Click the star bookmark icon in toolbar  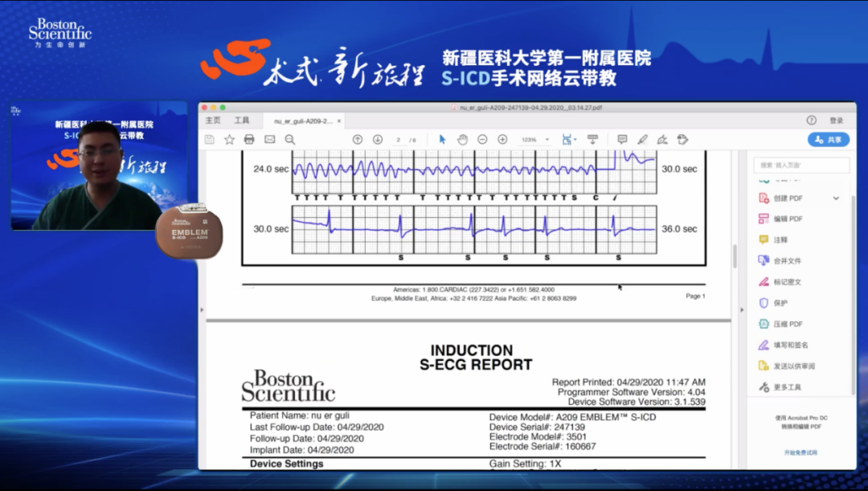click(229, 140)
